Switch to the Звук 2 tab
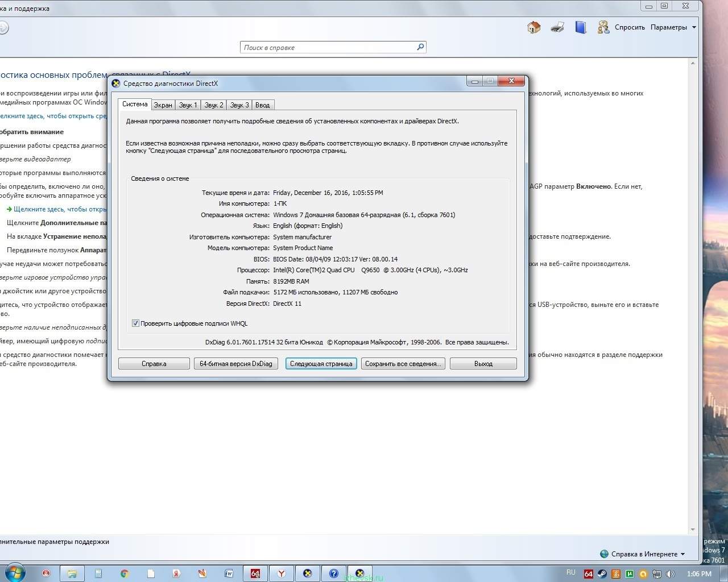The height and width of the screenshot is (582, 728). point(214,105)
